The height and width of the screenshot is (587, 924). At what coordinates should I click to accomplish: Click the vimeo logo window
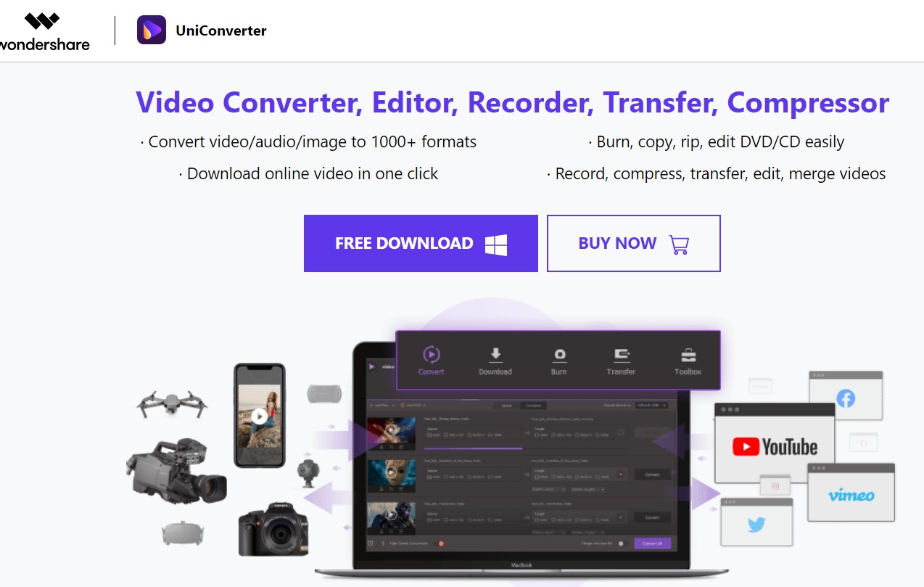[851, 493]
